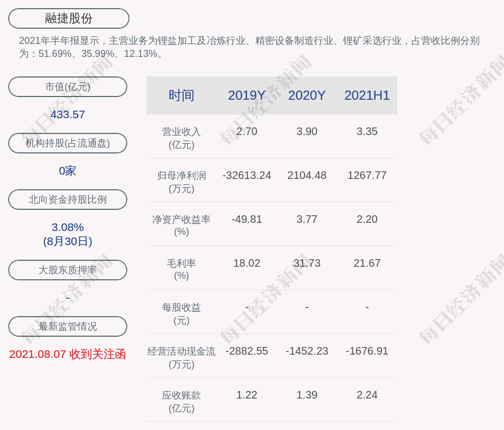504x430 pixels.
Task: Click the 433.57 market value figure
Action: [x=68, y=114]
